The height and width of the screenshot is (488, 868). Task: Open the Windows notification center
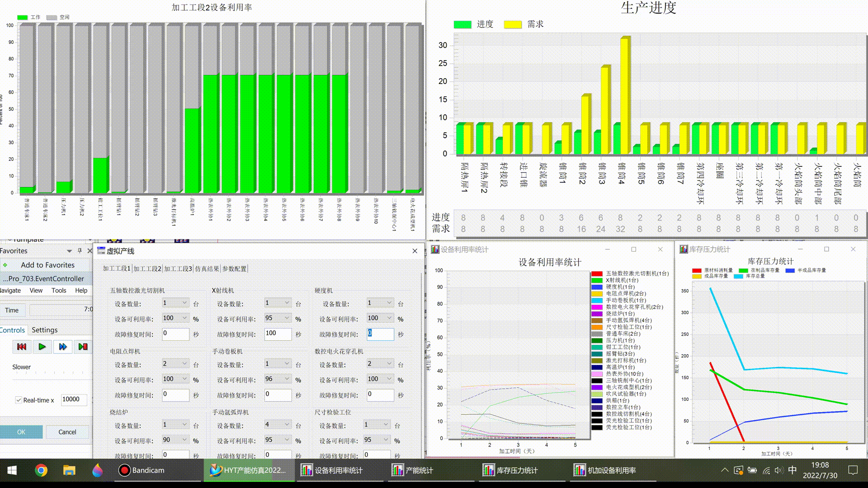pyautogui.click(x=853, y=470)
